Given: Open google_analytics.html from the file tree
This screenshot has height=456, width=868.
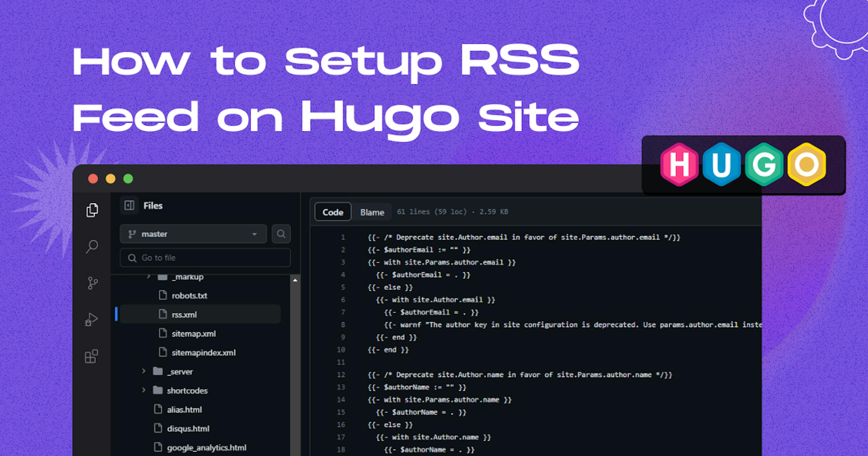Looking at the screenshot, I should coord(207,448).
